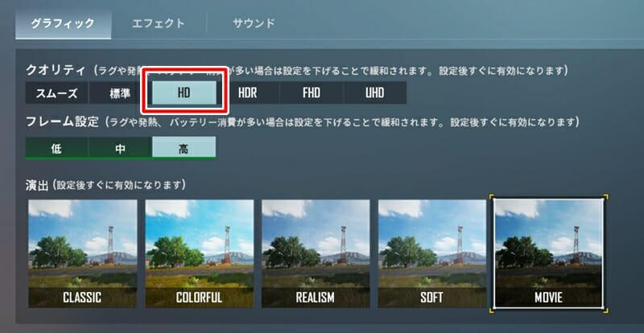Switch to the グラフィック tab

click(63, 23)
